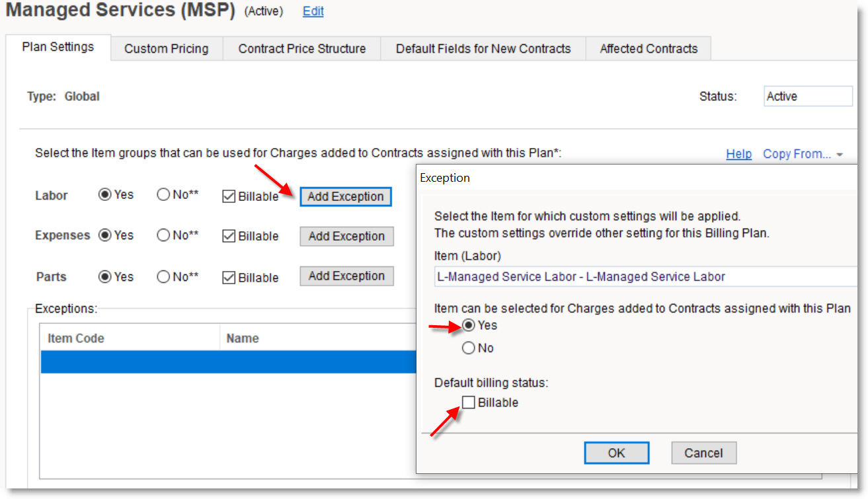Switch to the Custom Pricing tab
This screenshot has height=499, width=868.
pos(166,48)
